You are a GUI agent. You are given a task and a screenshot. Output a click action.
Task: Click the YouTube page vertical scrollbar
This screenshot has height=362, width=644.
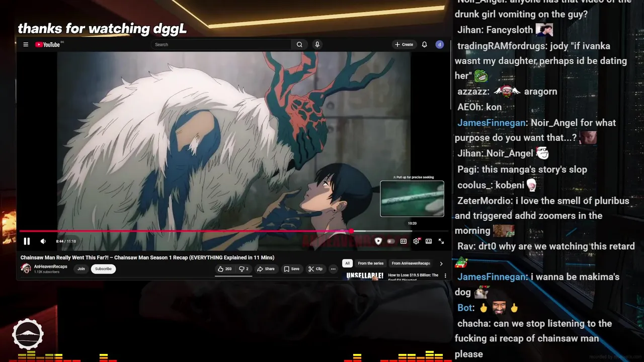450,75
